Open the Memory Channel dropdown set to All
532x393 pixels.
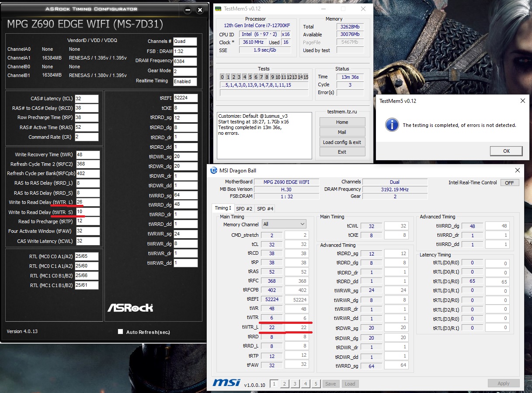click(x=284, y=224)
